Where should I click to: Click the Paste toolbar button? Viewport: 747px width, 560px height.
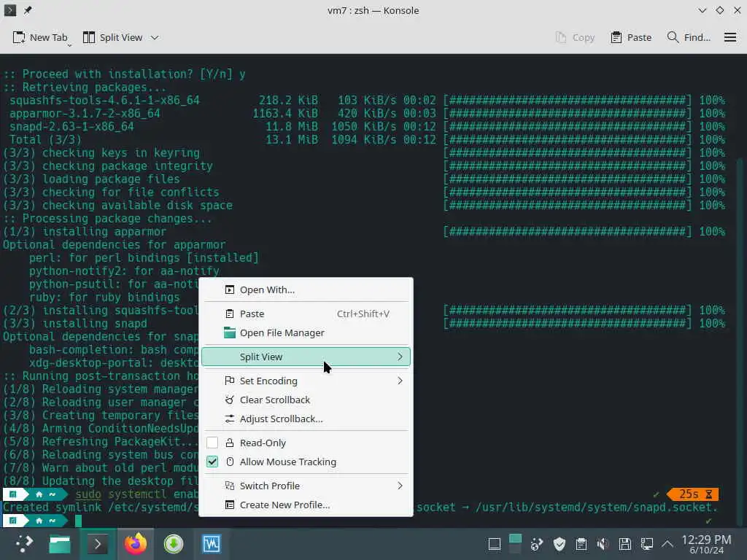(x=631, y=37)
